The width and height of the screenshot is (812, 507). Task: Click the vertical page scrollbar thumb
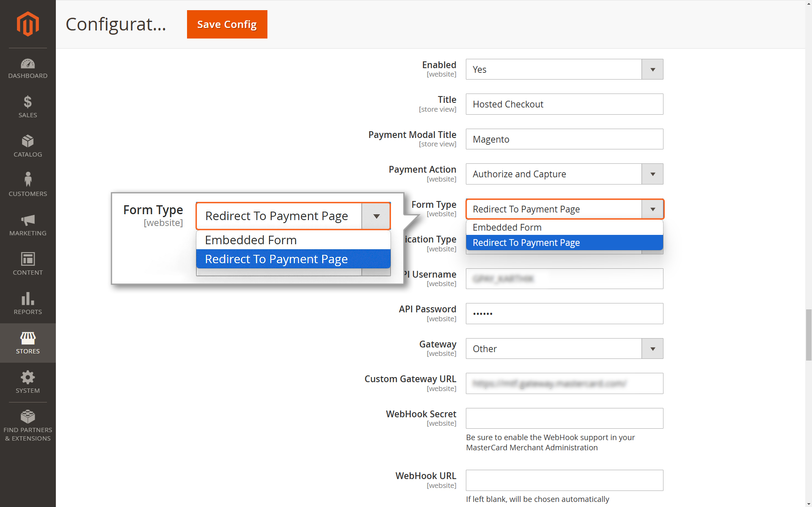click(809, 335)
